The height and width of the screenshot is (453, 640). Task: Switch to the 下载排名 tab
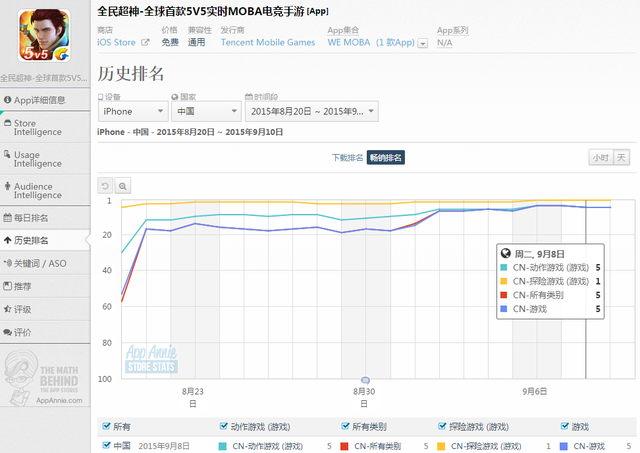coord(347,158)
